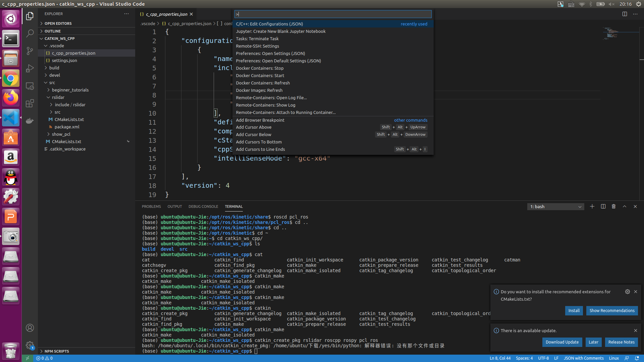Open the 1: bash terminal dropdown
This screenshot has width=644, height=362.
(x=555, y=207)
